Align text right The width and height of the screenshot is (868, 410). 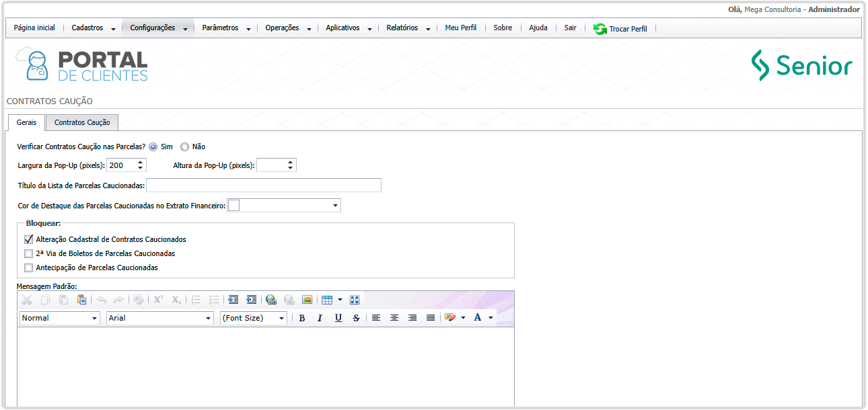tap(412, 318)
